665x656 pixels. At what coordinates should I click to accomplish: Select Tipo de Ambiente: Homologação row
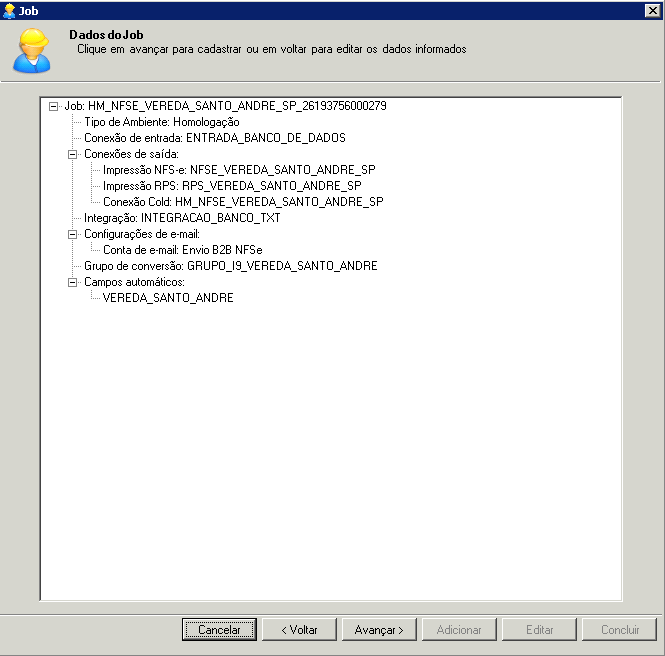coord(162,122)
